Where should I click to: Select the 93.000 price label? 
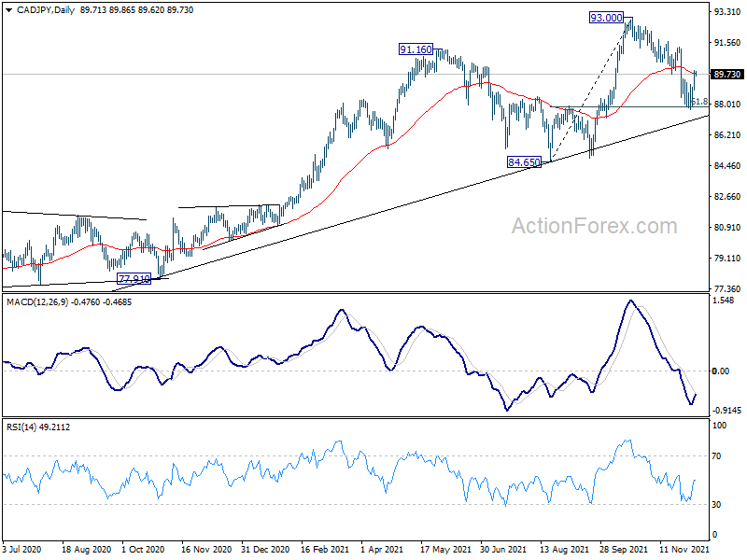tap(606, 18)
